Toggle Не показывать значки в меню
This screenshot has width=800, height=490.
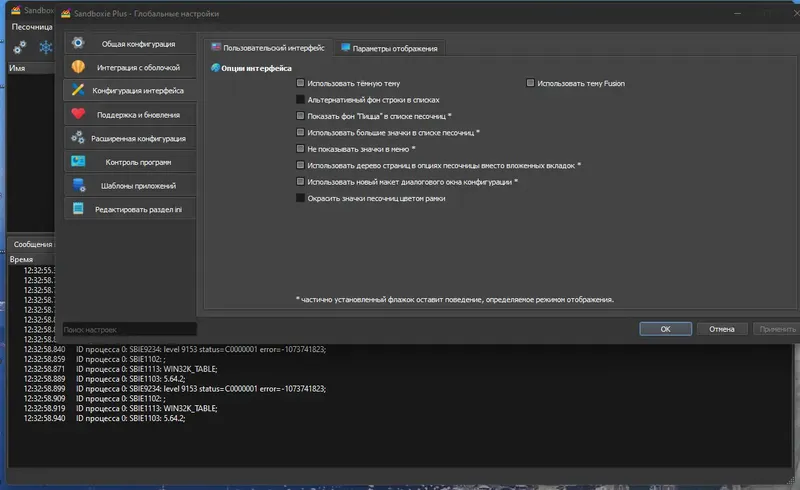tap(300, 149)
